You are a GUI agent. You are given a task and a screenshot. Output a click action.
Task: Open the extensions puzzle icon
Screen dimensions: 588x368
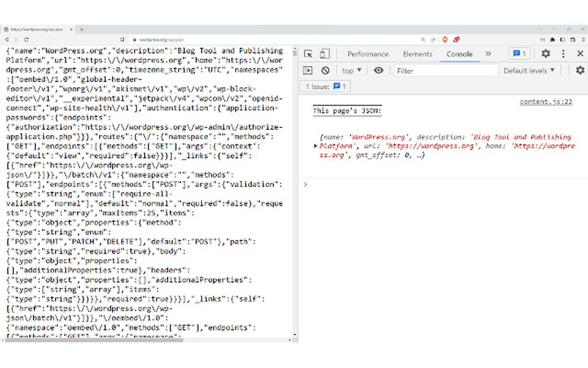(x=552, y=39)
